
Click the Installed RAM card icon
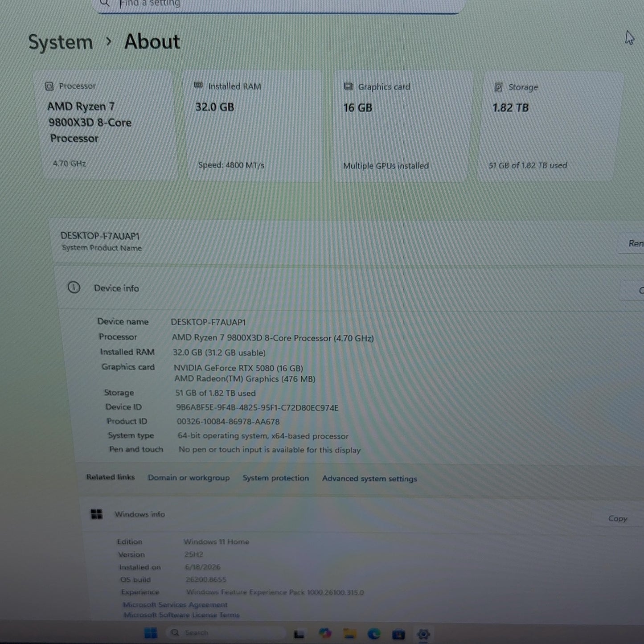198,85
